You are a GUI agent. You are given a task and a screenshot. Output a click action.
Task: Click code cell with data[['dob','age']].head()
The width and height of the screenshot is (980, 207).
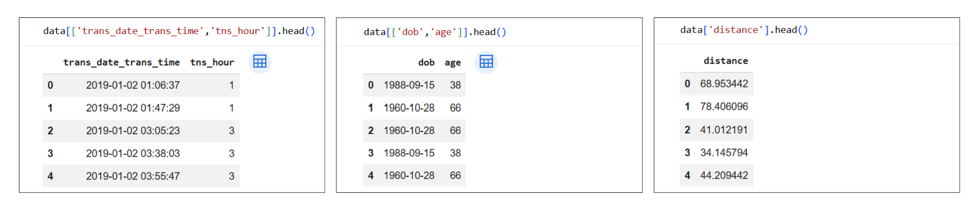click(435, 32)
